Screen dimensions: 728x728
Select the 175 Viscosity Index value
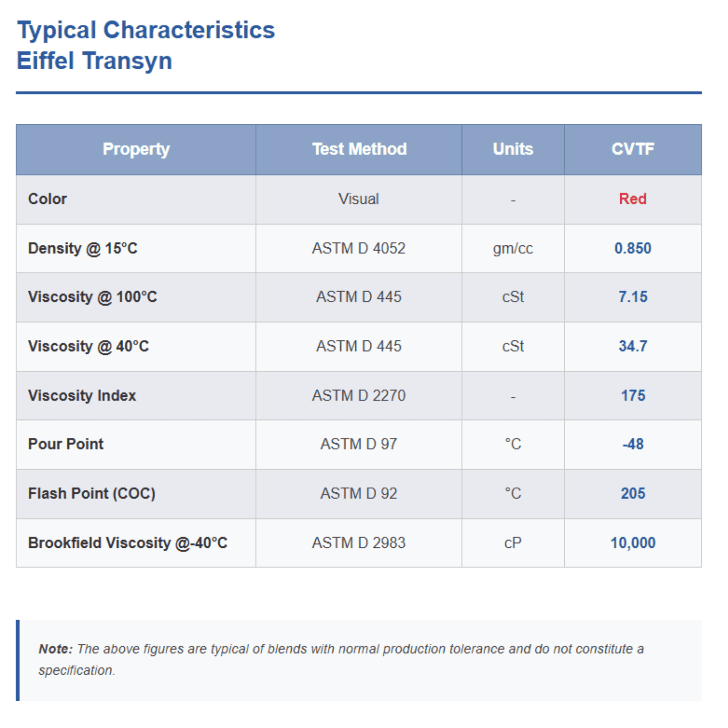[x=633, y=396]
